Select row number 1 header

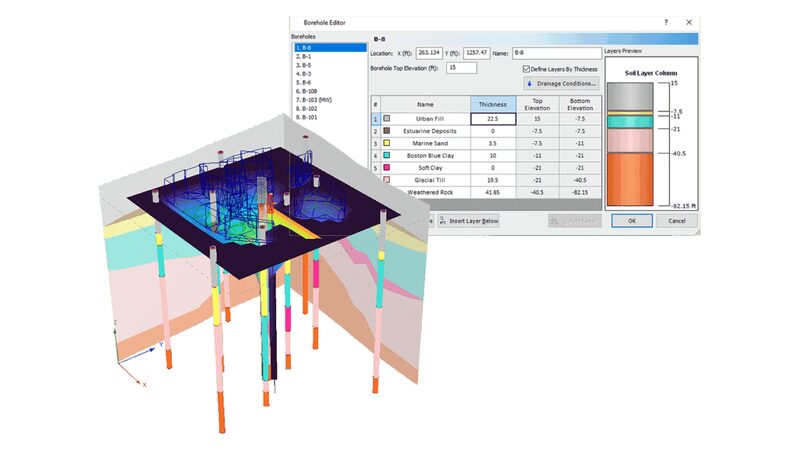point(376,119)
